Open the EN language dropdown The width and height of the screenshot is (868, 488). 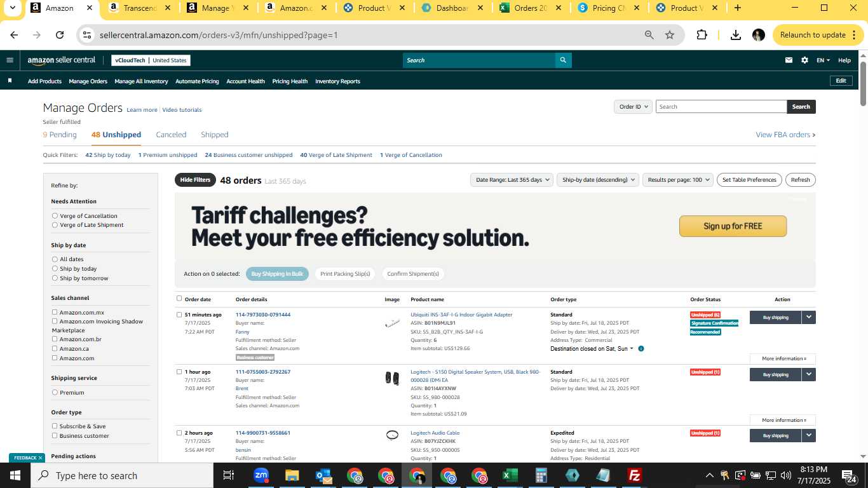click(x=823, y=60)
